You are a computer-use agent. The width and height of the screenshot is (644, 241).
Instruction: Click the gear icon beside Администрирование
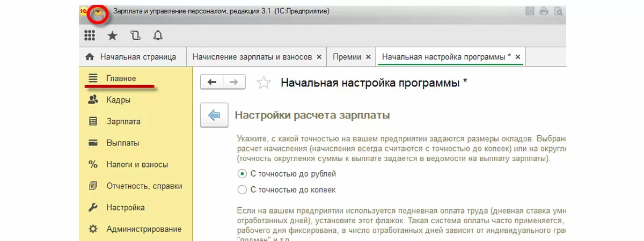[x=93, y=229]
